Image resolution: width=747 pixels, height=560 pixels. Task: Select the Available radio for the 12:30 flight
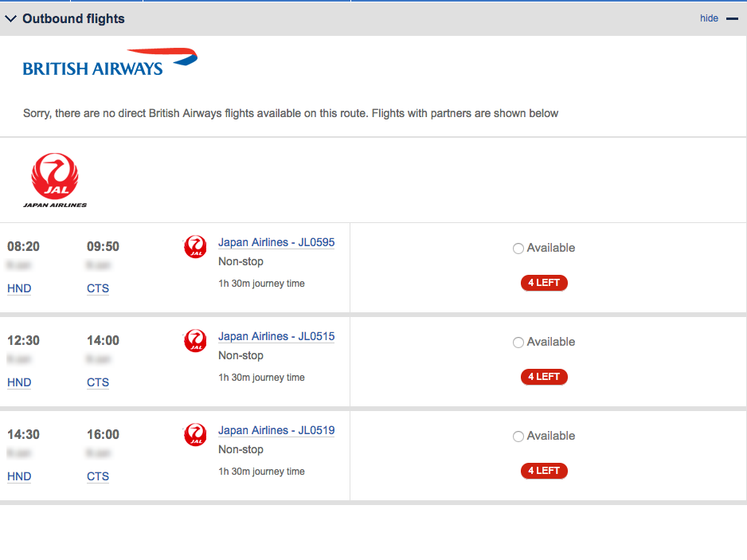[518, 343]
